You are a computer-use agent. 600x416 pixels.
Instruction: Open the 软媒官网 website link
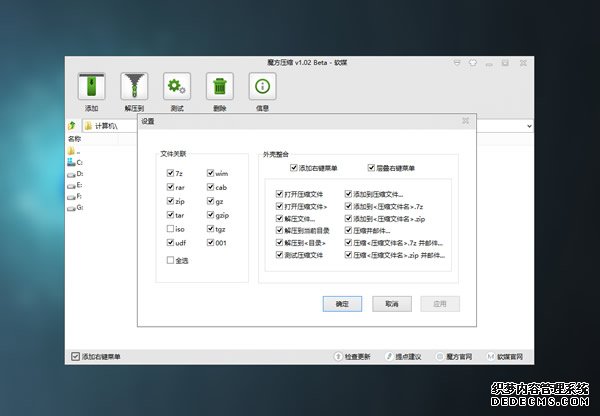point(505,357)
